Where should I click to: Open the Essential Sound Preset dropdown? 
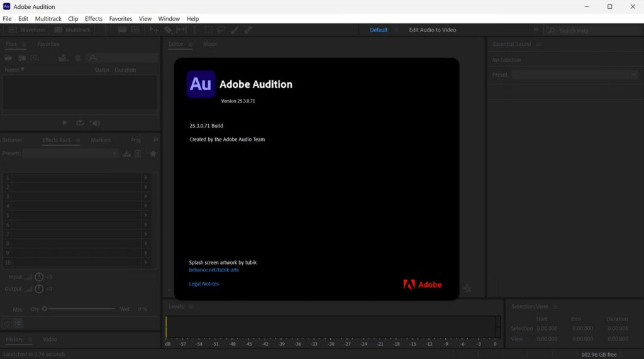(x=575, y=75)
